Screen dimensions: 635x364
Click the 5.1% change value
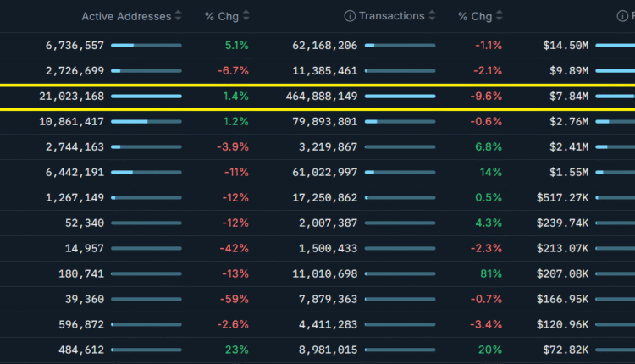click(x=236, y=46)
